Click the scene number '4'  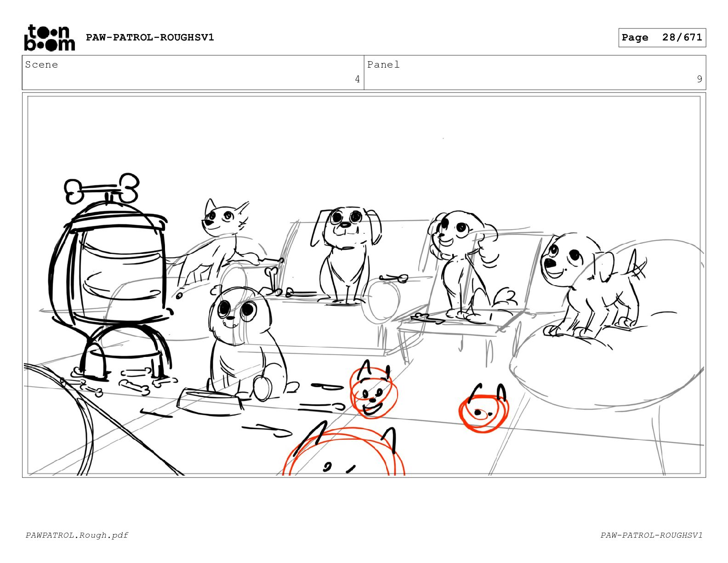[x=357, y=79]
